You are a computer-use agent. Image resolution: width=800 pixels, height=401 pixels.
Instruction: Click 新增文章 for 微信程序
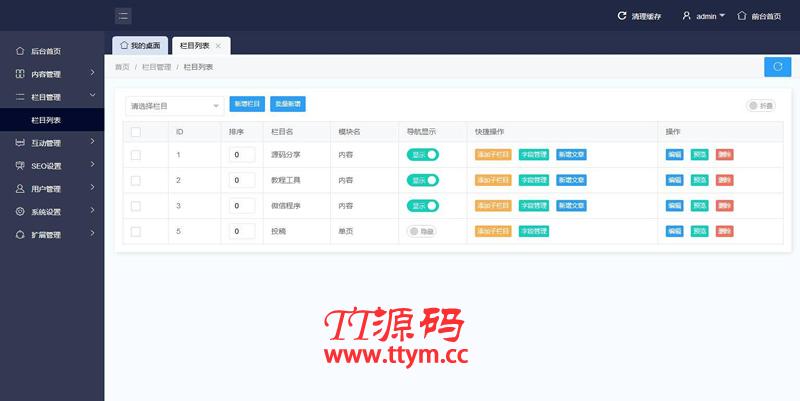point(571,206)
